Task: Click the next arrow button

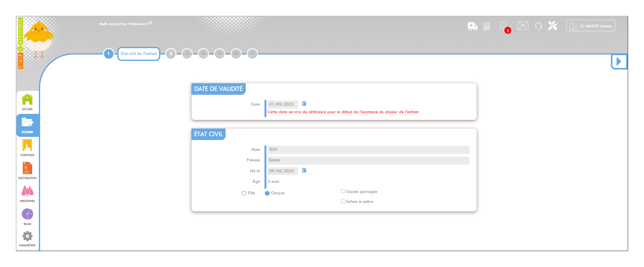Action: pos(619,61)
